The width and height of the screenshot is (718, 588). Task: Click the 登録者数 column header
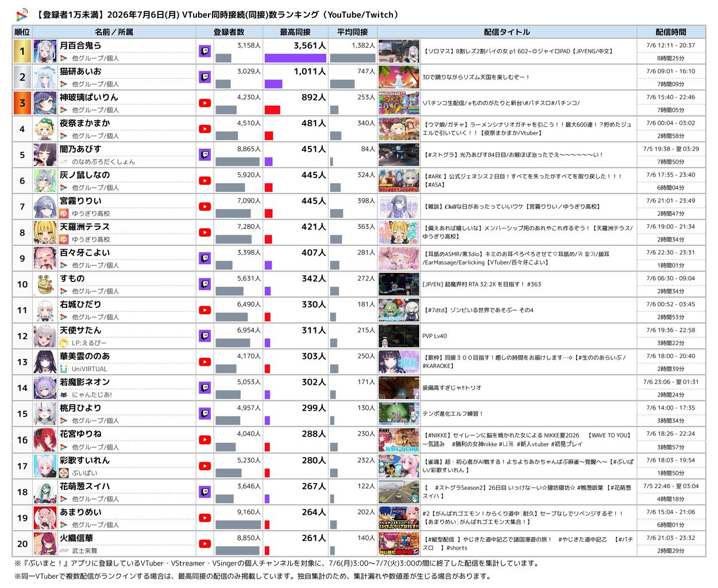tap(229, 32)
